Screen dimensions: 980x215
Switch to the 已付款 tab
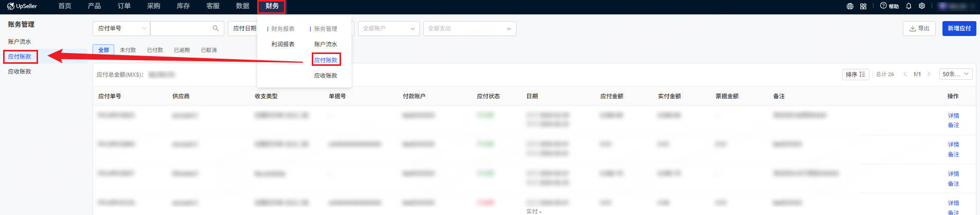tap(155, 50)
